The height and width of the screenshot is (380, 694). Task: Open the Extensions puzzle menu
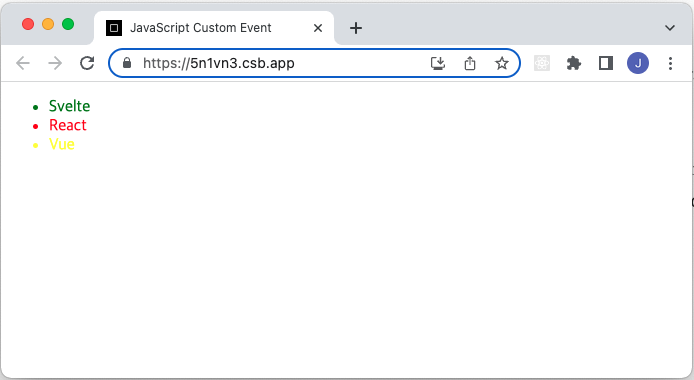[574, 63]
